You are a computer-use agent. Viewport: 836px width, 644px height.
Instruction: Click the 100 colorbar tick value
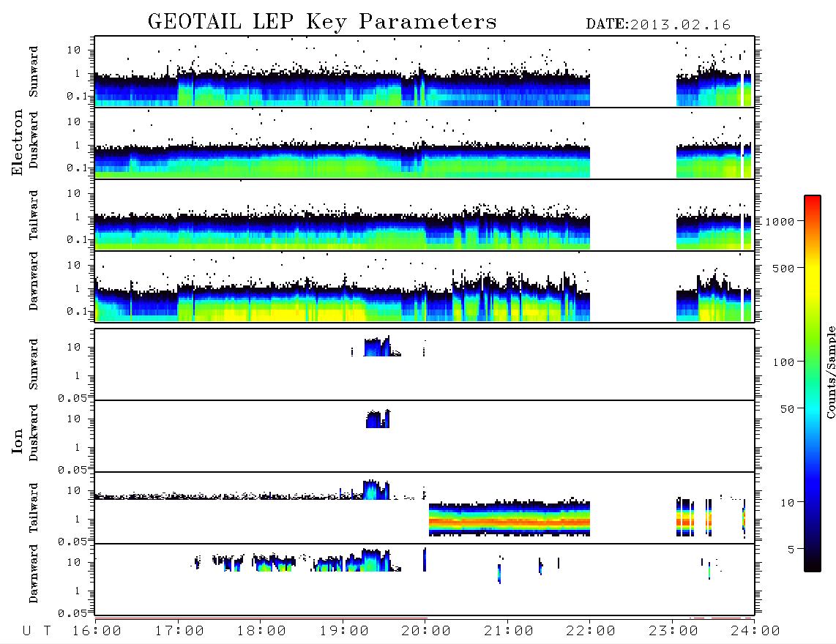783,362
